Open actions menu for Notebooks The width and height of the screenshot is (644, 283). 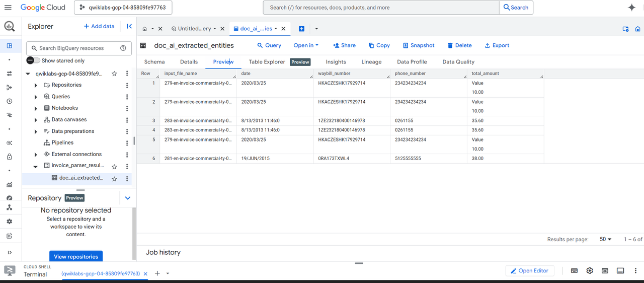pyautogui.click(x=127, y=108)
